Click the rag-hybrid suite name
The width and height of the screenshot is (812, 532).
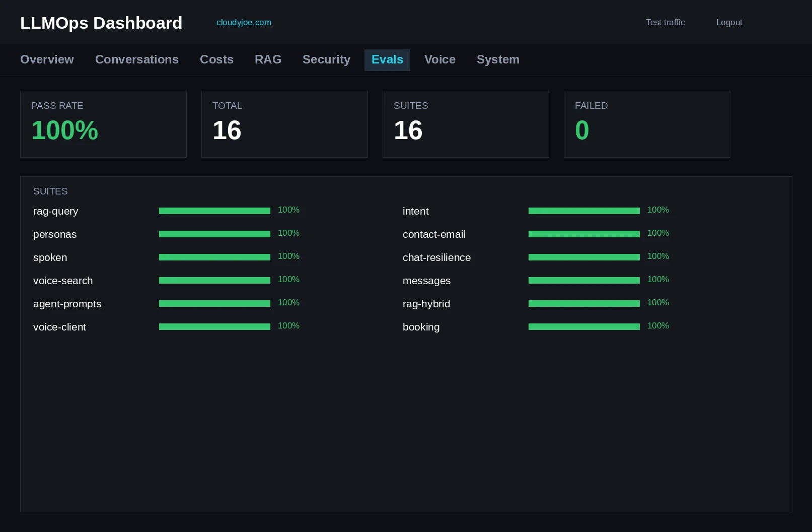click(x=426, y=304)
